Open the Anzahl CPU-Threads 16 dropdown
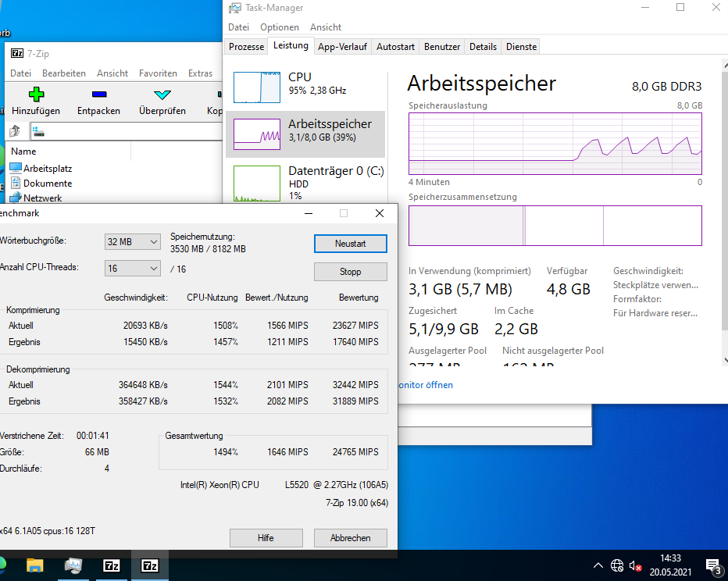The width and height of the screenshot is (728, 581). point(132,268)
